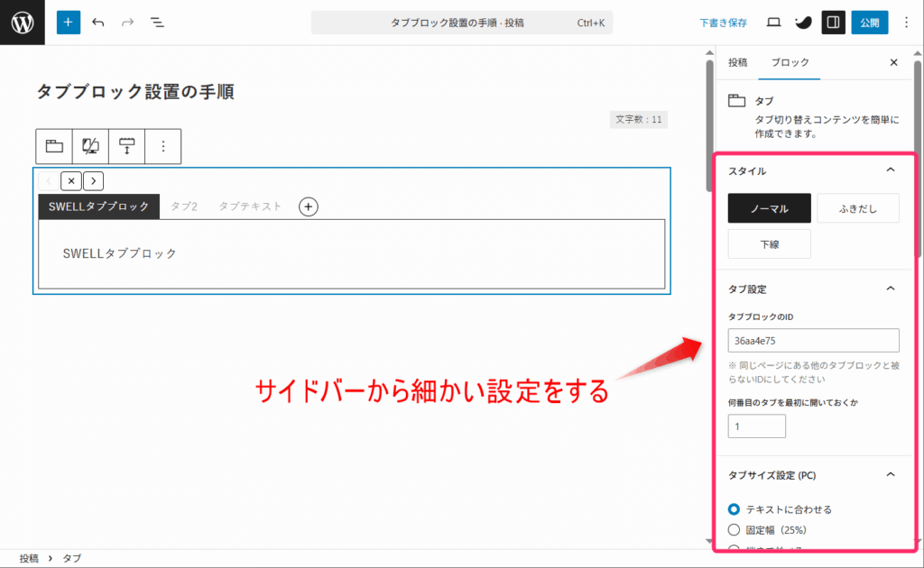Move the tab right with the chevron button
Viewport: 924px width, 568px height.
coord(94,180)
